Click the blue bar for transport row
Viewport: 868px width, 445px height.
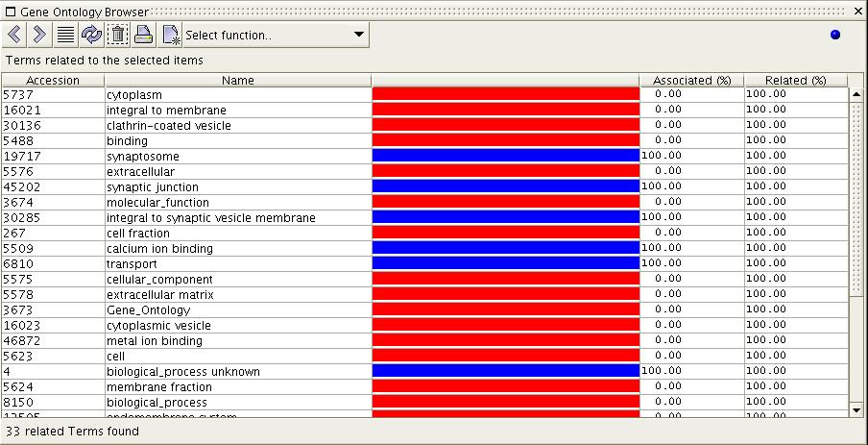tap(505, 263)
